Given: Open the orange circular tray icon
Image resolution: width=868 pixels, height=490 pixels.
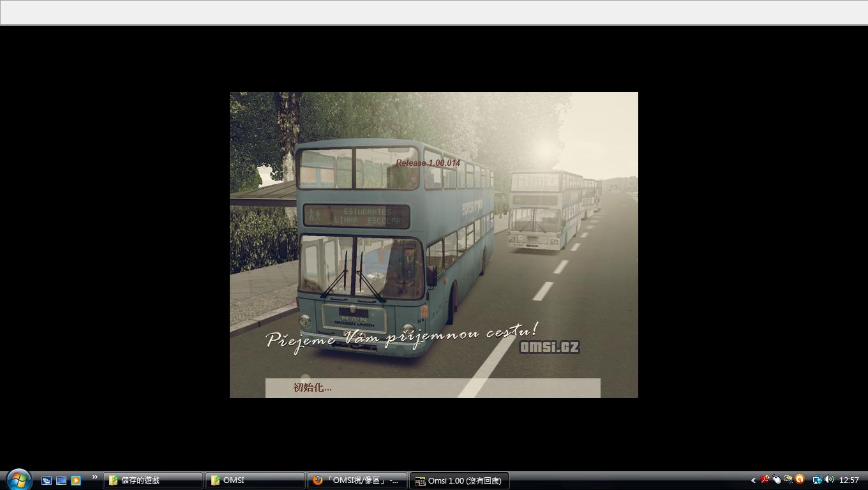Looking at the screenshot, I should point(799,480).
